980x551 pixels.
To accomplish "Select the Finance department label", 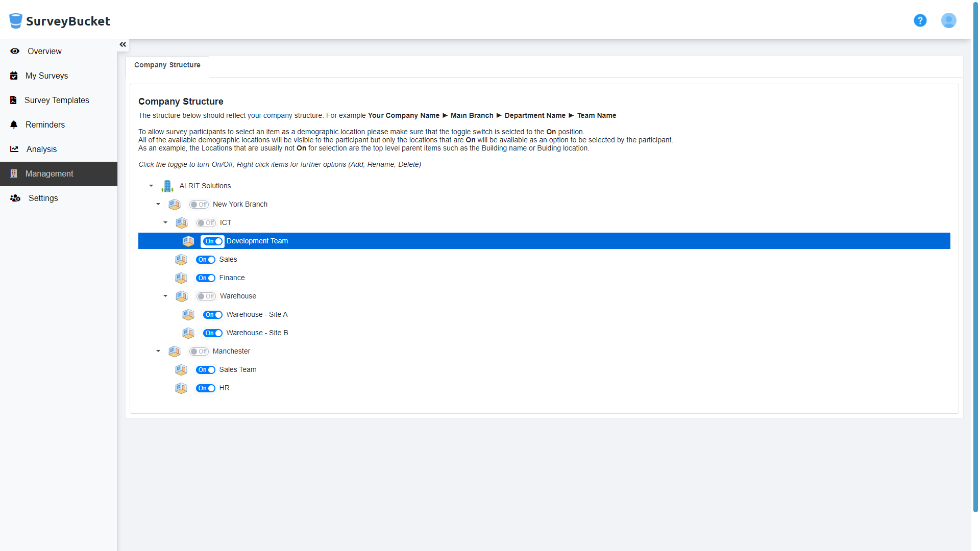I will 232,278.
